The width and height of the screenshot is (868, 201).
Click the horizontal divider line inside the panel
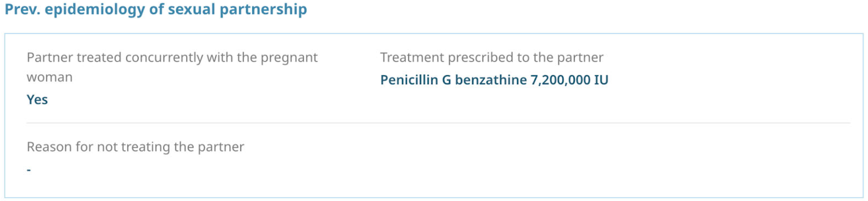pos(438,123)
